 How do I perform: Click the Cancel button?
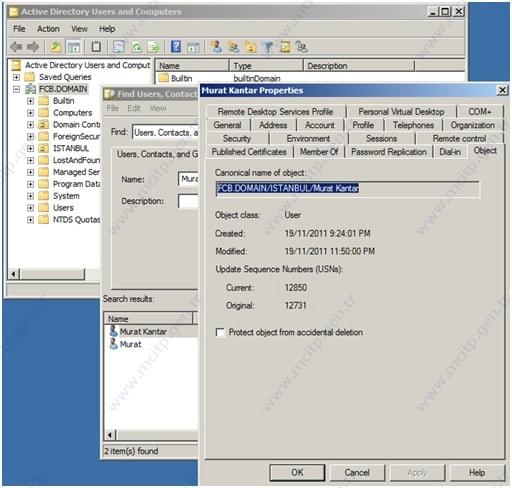pyautogui.click(x=357, y=472)
